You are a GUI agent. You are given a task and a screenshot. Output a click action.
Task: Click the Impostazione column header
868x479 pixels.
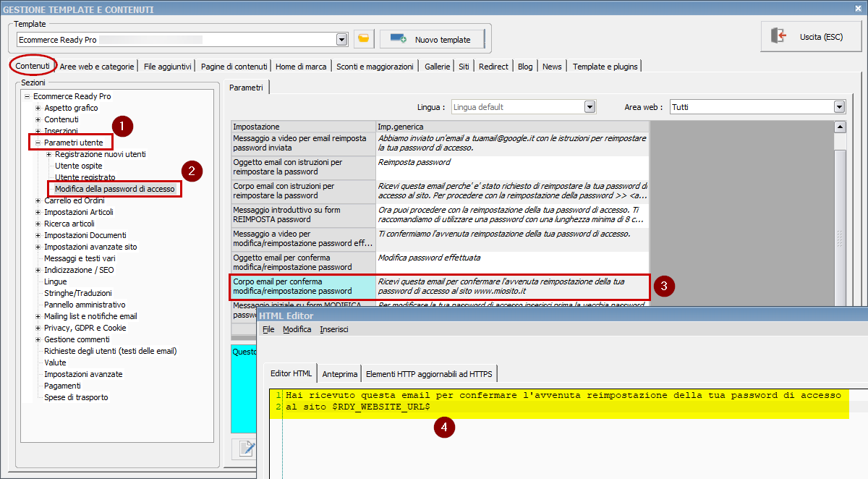pyautogui.click(x=304, y=127)
